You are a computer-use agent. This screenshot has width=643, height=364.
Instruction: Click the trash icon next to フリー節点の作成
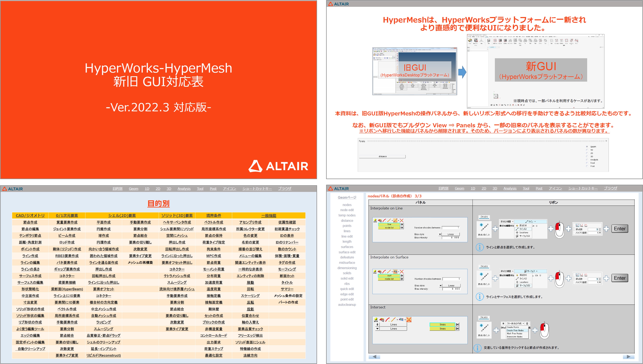(527, 324)
